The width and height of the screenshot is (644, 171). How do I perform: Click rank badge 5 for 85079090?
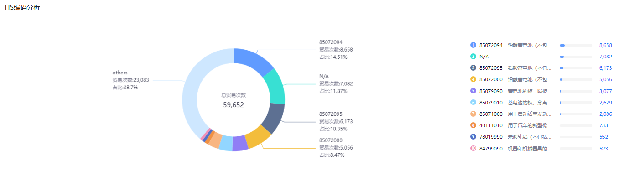click(x=473, y=91)
